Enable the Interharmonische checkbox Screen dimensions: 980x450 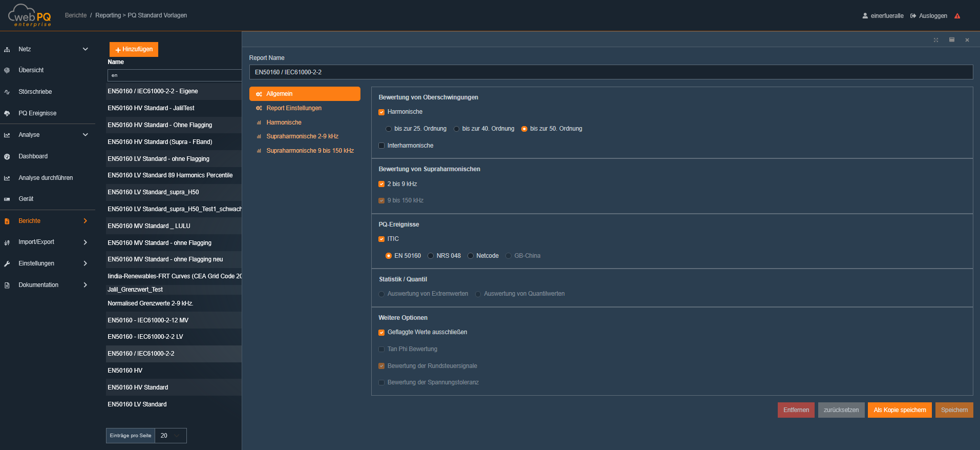click(381, 146)
